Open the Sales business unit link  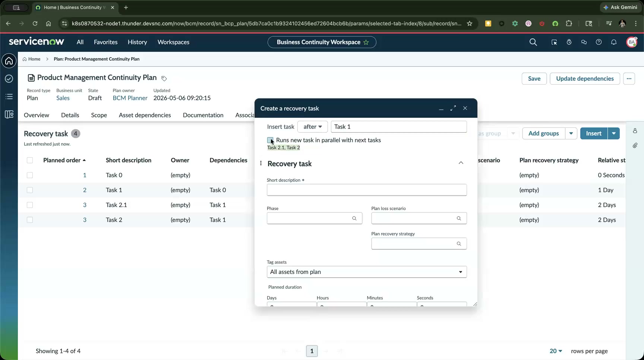pos(63,98)
